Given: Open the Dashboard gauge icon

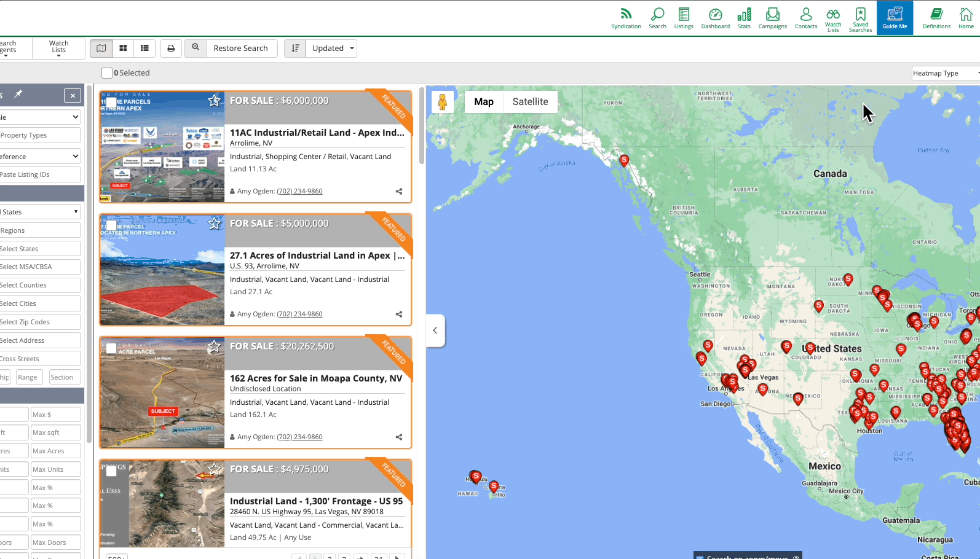Looking at the screenshot, I should pos(716,18).
